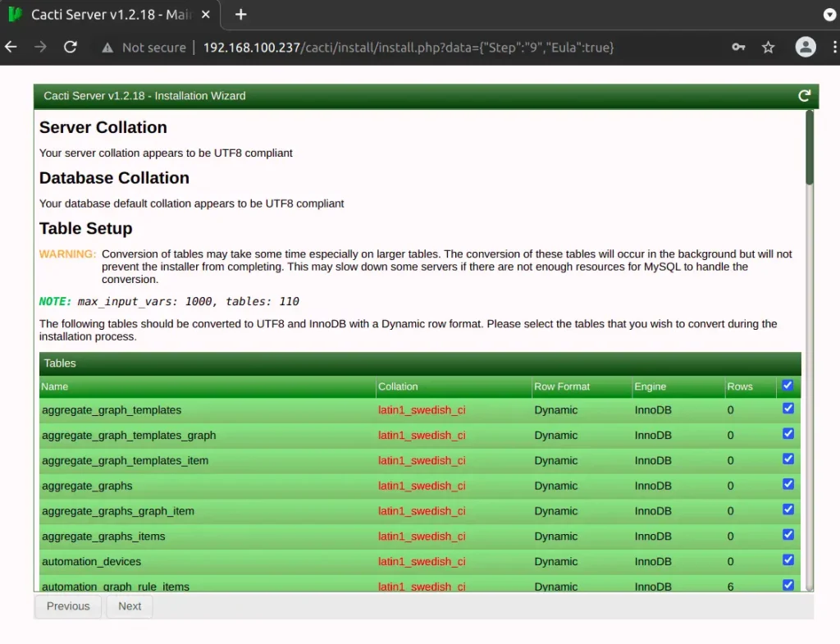Image resolution: width=840 pixels, height=644 pixels.
Task: Click the saved-passwords key icon
Action: tap(738, 47)
